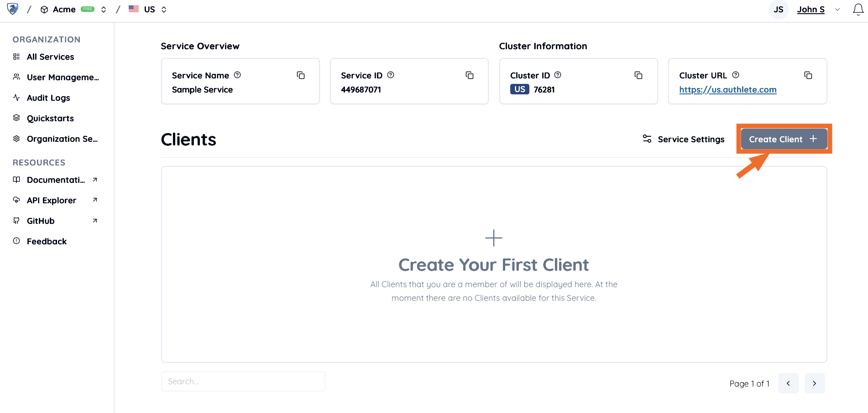Go to All Services
Image resolution: width=868 pixels, height=413 pixels.
pos(50,57)
